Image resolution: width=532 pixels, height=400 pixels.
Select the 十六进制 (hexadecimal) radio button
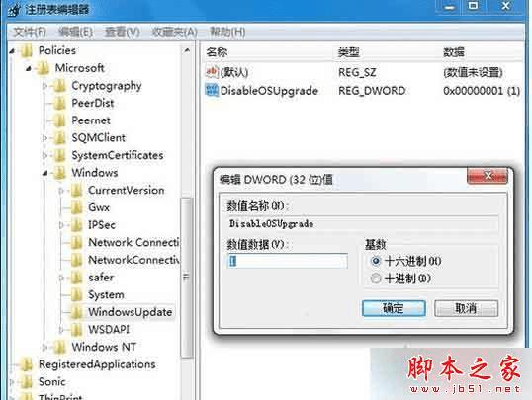(376, 261)
